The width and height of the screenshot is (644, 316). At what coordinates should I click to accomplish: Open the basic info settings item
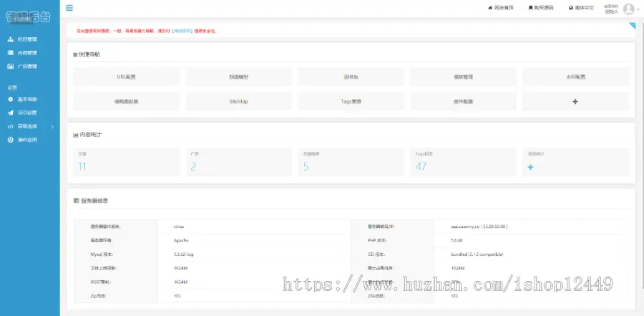tap(27, 99)
